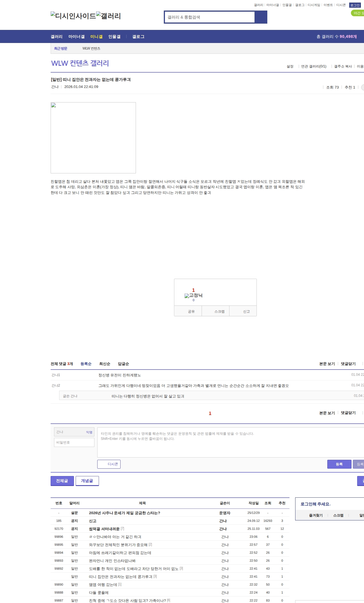Open the broken image in the post body
Screen dimensions: 364x603
pyautogui.click(x=93, y=138)
